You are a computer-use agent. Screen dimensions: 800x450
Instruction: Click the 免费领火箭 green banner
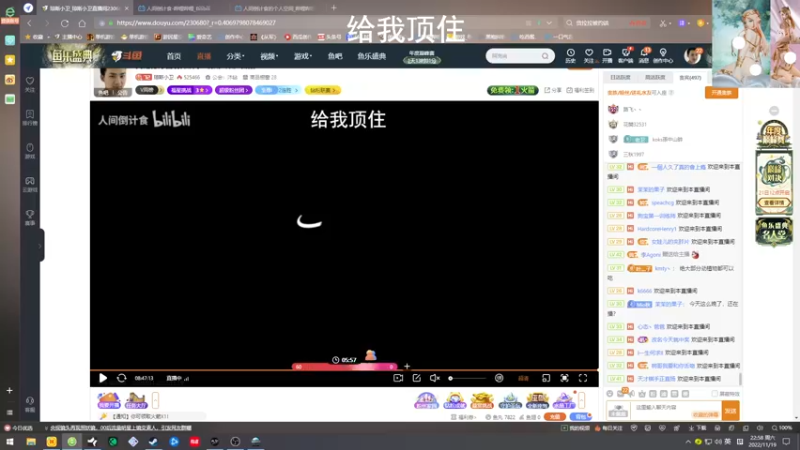click(512, 90)
